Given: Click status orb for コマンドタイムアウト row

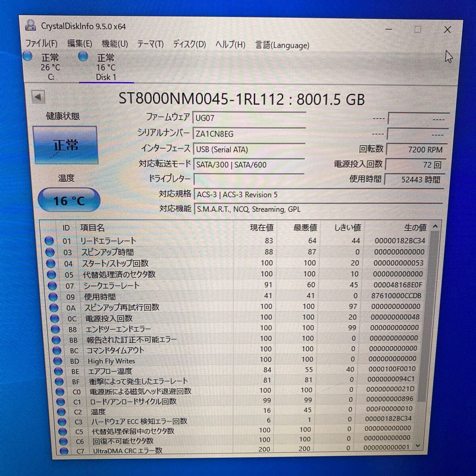Looking at the screenshot, I should pos(57,351).
